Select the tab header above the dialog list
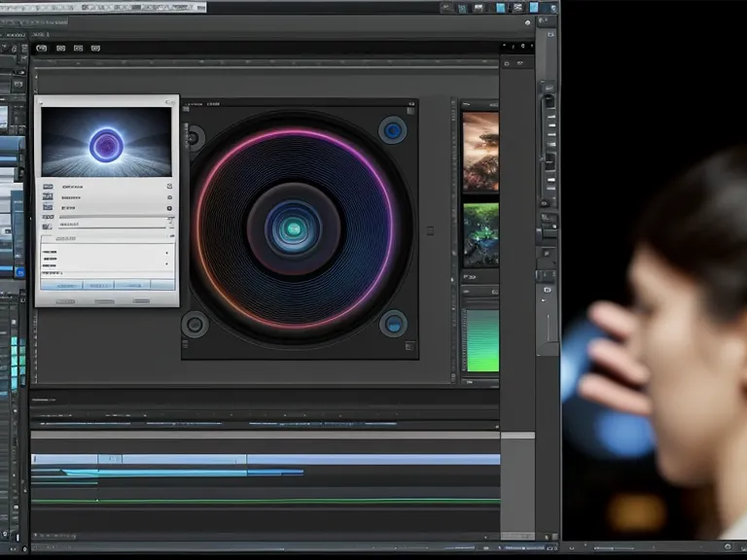 [66, 238]
